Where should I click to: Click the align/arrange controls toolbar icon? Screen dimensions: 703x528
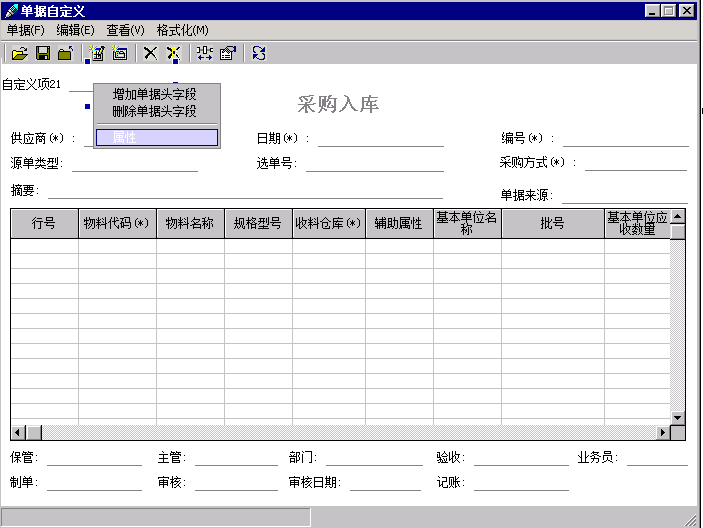(x=204, y=53)
